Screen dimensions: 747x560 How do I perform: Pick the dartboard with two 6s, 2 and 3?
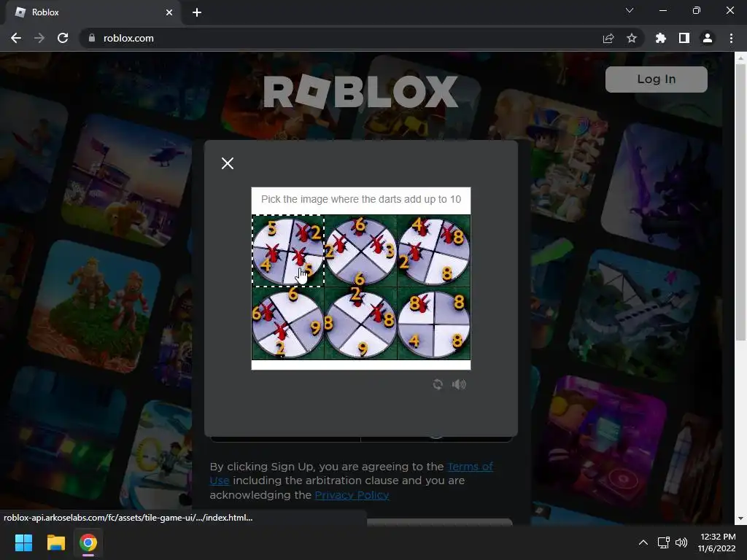[360, 251]
